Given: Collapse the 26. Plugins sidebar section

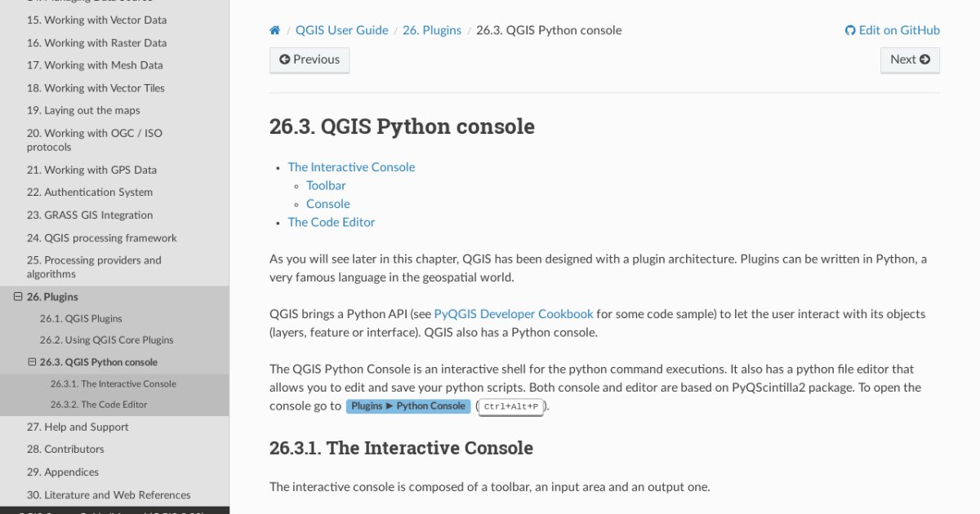Looking at the screenshot, I should tap(18, 297).
